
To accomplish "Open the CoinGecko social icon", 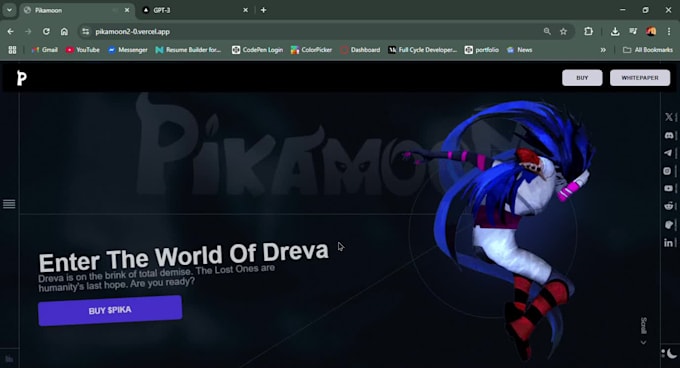I will [x=669, y=225].
